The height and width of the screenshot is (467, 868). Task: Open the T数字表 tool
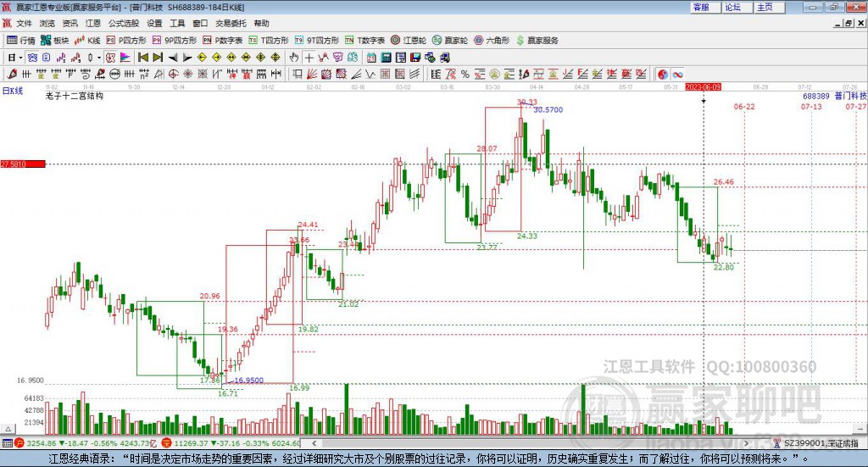click(x=364, y=41)
